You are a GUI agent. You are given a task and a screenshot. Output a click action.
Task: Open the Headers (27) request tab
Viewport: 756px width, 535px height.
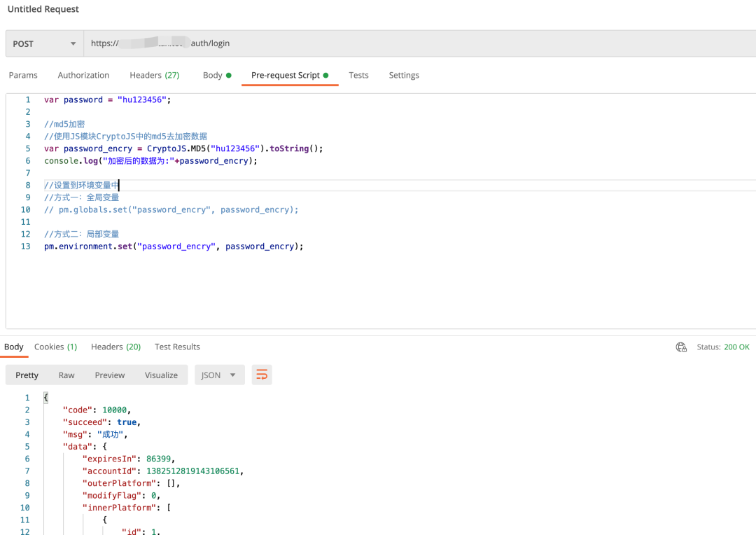tap(154, 75)
